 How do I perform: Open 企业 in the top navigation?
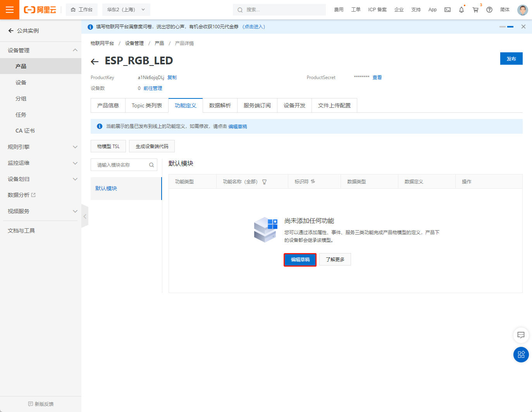pyautogui.click(x=399, y=10)
